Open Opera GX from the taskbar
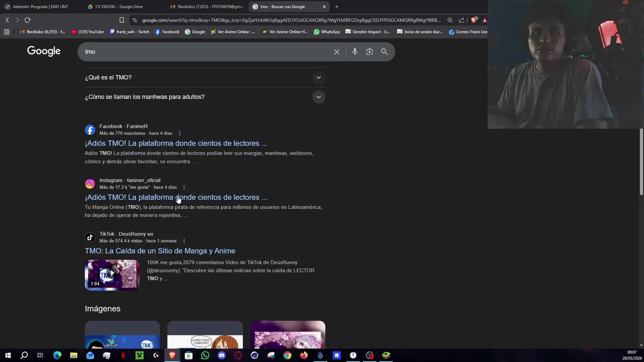This screenshot has height=362, width=644. (238, 355)
